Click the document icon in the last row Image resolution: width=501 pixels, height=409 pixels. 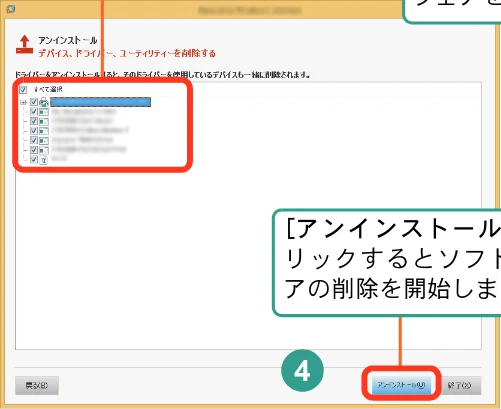click(x=44, y=160)
